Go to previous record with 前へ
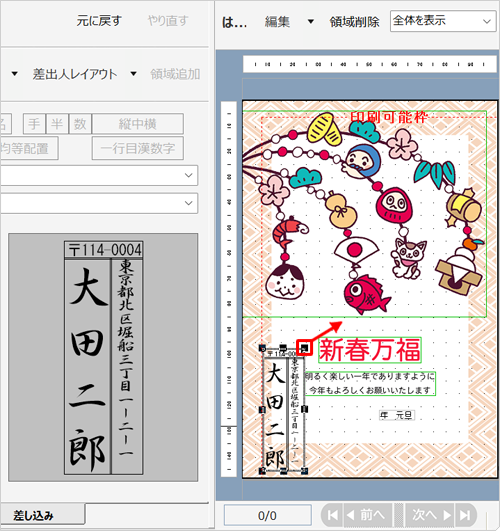The height and width of the screenshot is (531, 500). click(x=368, y=515)
